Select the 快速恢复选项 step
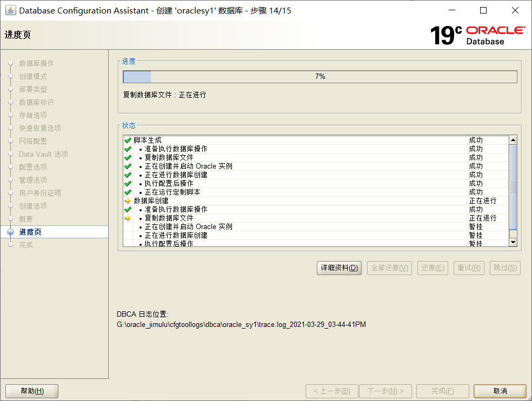This screenshot has width=532, height=401. pyautogui.click(x=40, y=128)
